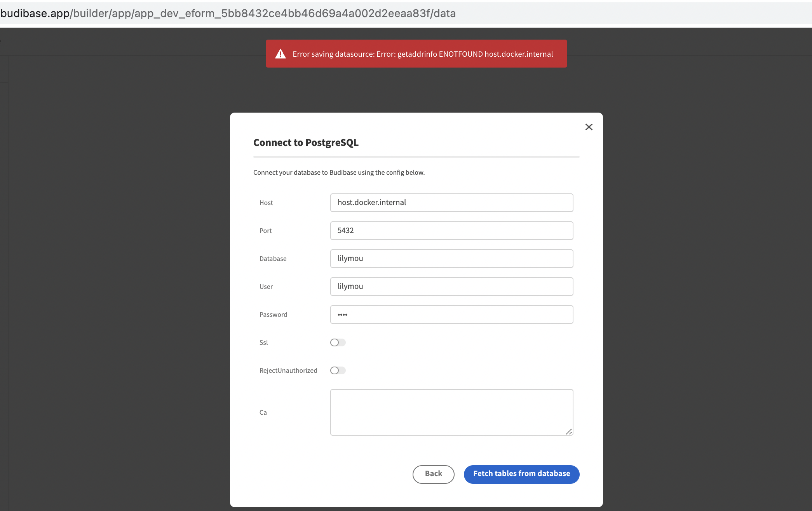
Task: Click the RejectUnauthorized label
Action: click(288, 370)
